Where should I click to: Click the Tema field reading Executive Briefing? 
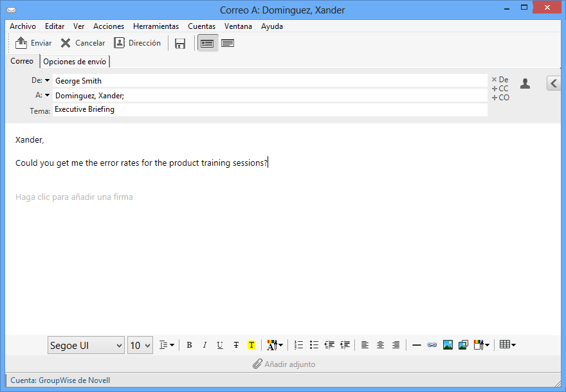[x=270, y=110]
